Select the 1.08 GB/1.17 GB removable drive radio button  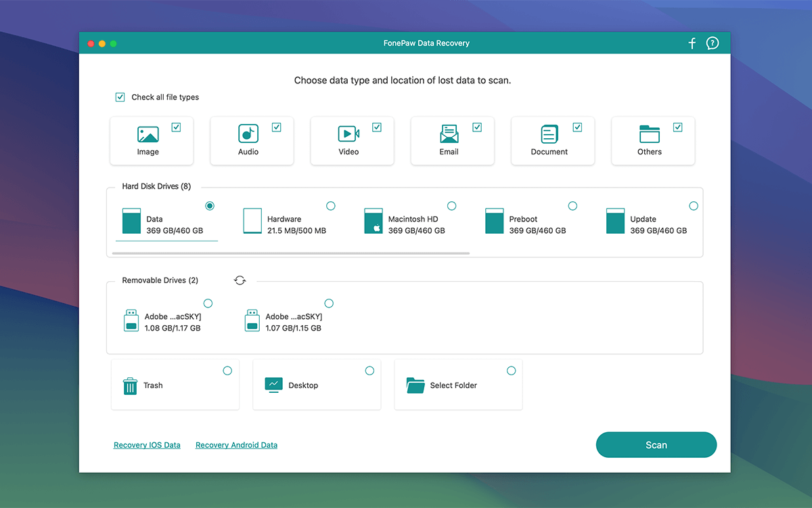point(208,303)
